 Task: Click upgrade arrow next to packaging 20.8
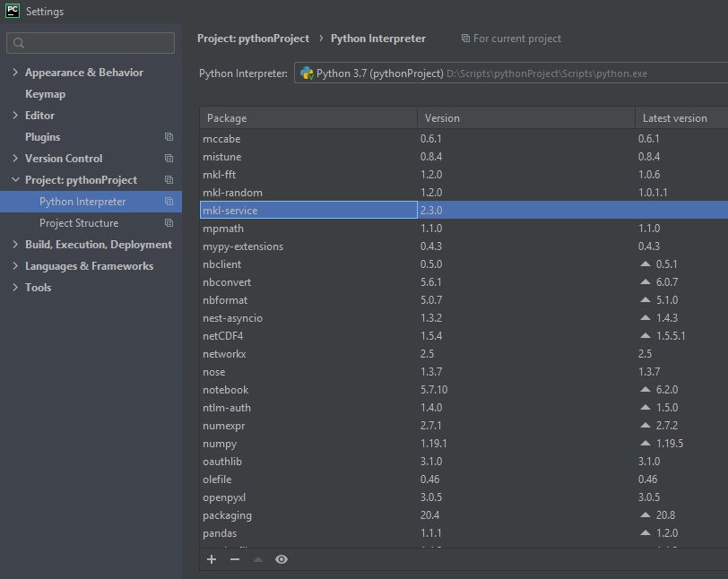pos(646,515)
